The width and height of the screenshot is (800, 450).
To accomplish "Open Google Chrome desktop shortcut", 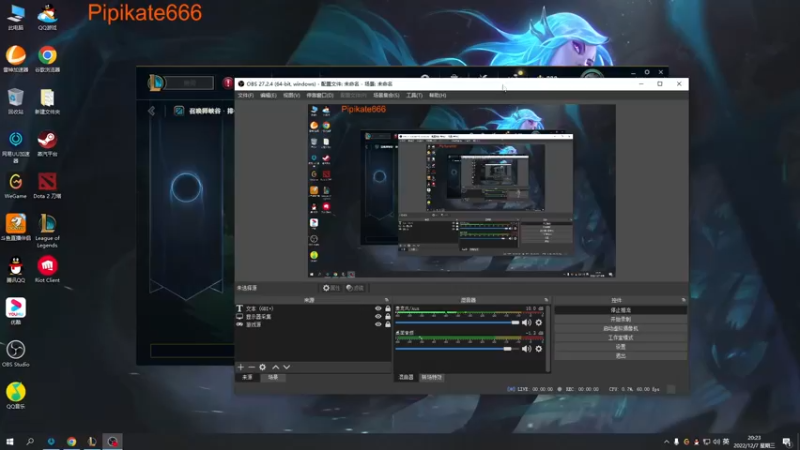I will 47,59.
